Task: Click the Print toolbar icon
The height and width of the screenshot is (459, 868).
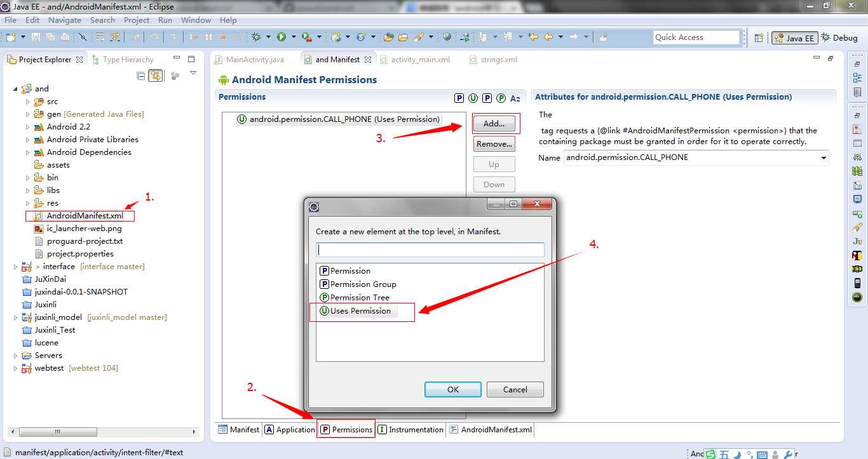Action: coord(65,37)
